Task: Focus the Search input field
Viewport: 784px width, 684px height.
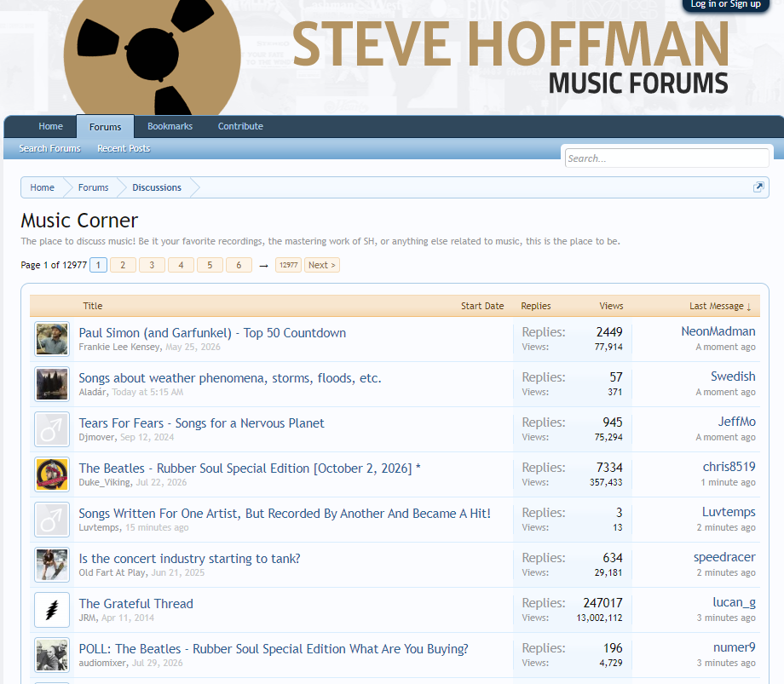Action: [x=666, y=158]
